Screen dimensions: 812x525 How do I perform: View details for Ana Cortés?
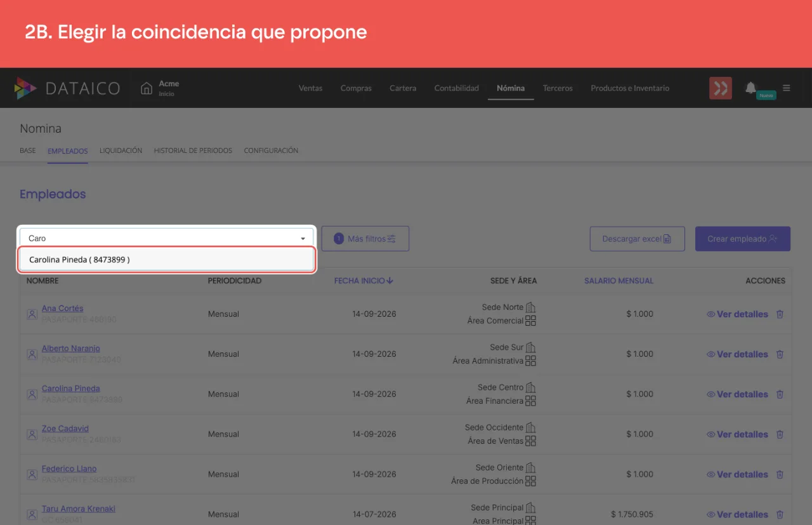[737, 314]
